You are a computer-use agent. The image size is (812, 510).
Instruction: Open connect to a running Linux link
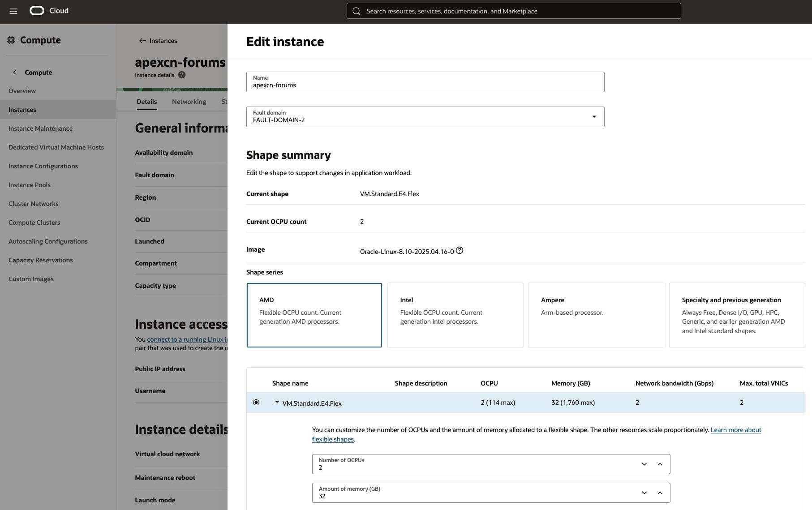pos(187,339)
